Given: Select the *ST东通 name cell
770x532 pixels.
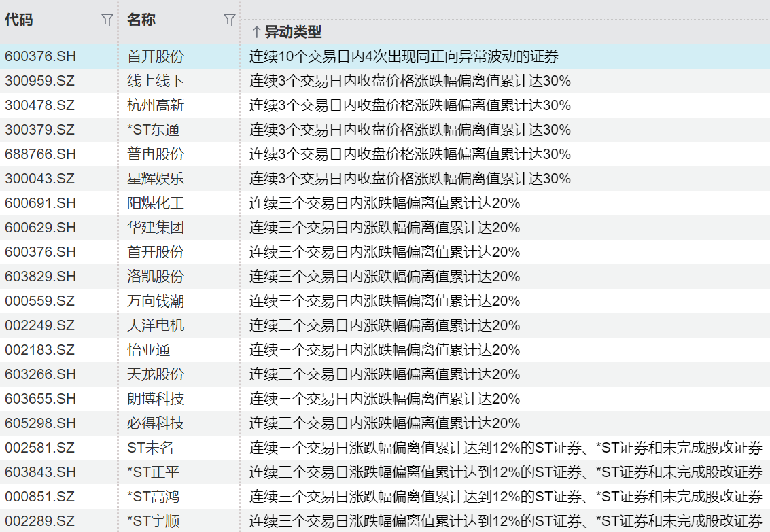Looking at the screenshot, I should click(154, 130).
